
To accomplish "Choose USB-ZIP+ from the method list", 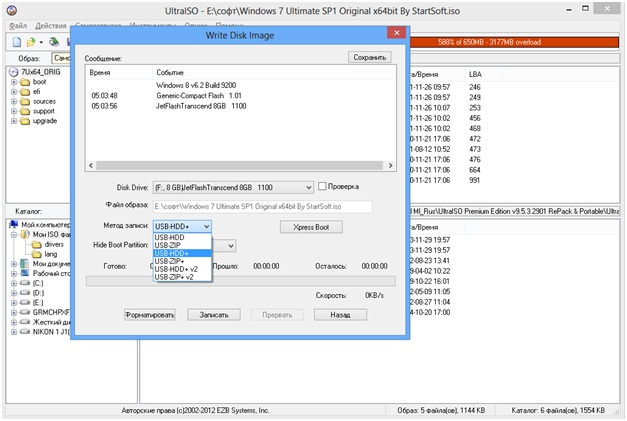I will [182, 261].
